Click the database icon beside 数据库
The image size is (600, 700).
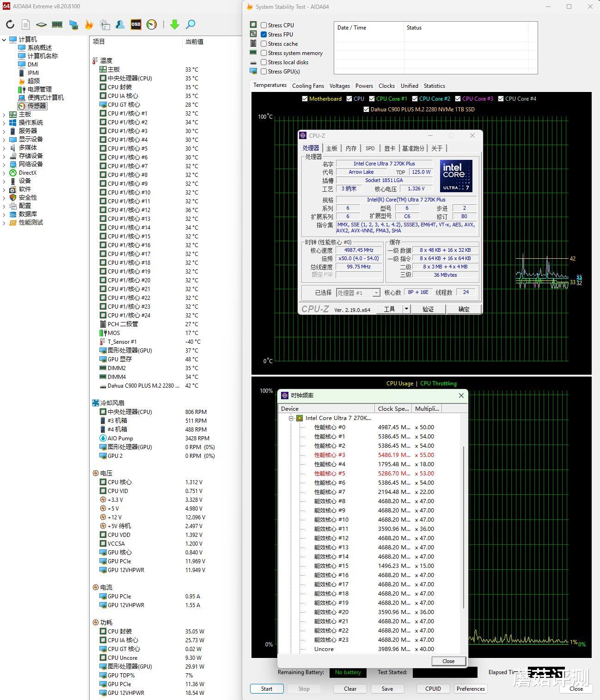coord(13,214)
